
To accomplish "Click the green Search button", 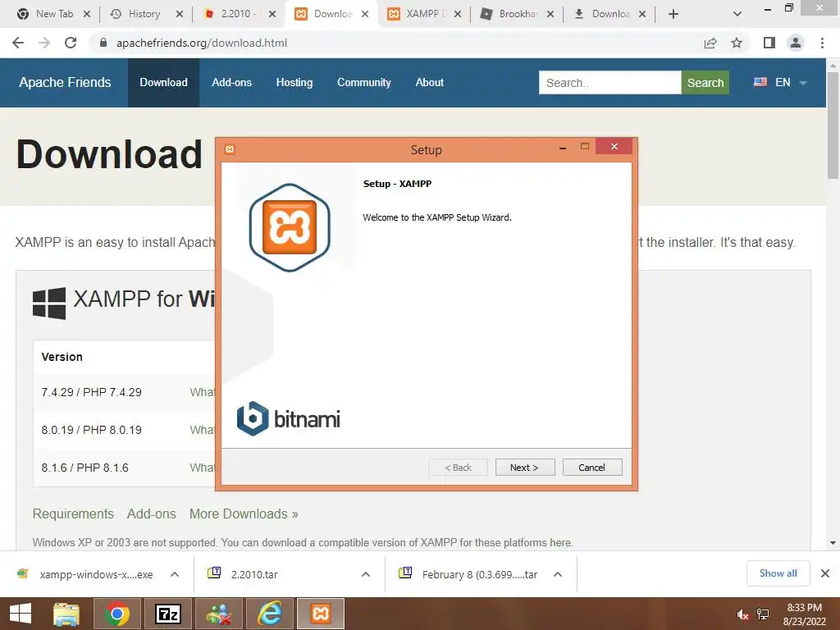I will coord(705,83).
